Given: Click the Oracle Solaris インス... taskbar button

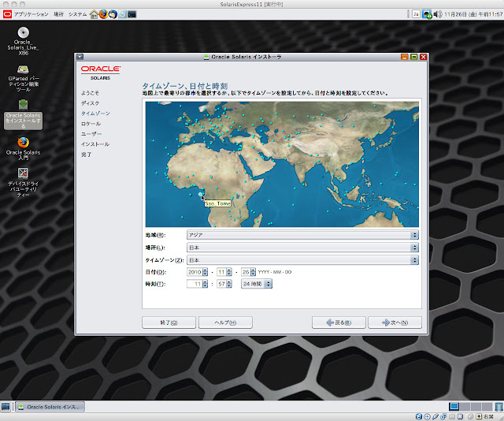Looking at the screenshot, I should [x=50, y=407].
